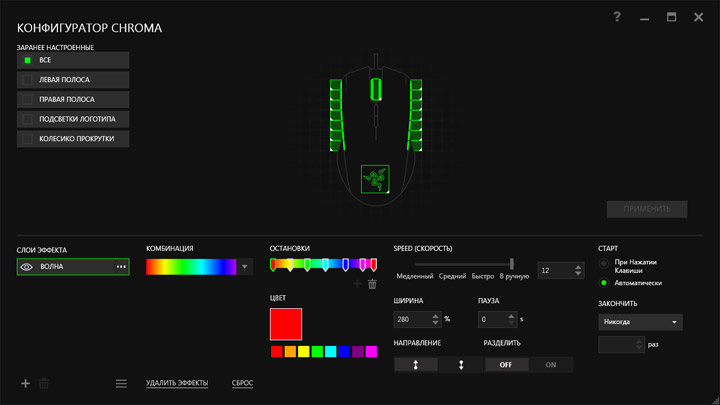Check the ПОДСВЕТКИ ЛОГОТИПА checkbox
Screen dimensions: 720x405
pos(28,119)
